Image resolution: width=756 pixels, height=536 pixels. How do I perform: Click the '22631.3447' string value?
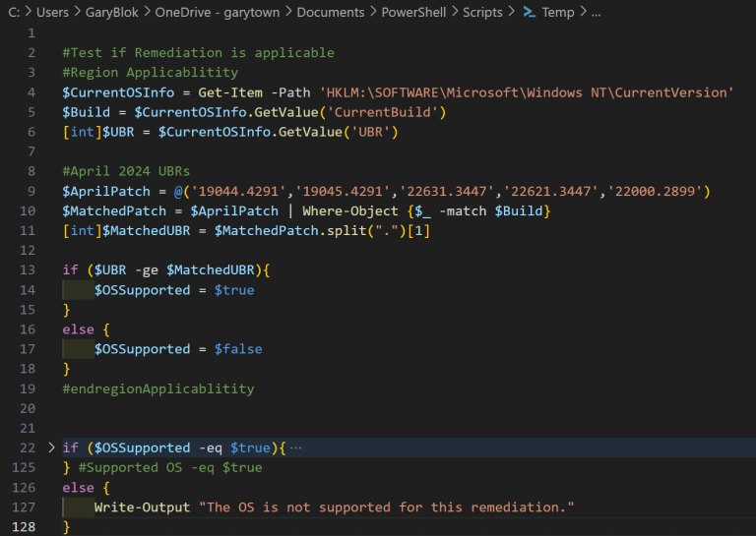tap(447, 191)
